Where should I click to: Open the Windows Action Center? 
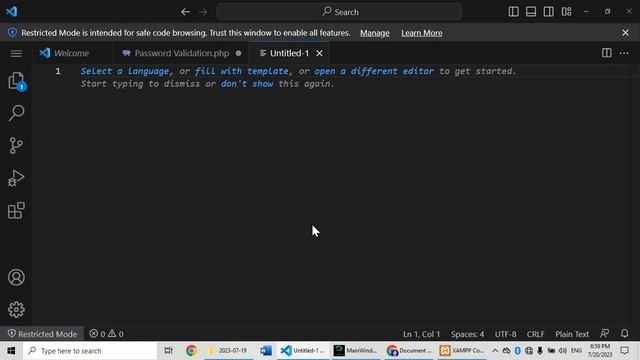pyautogui.click(x=624, y=351)
